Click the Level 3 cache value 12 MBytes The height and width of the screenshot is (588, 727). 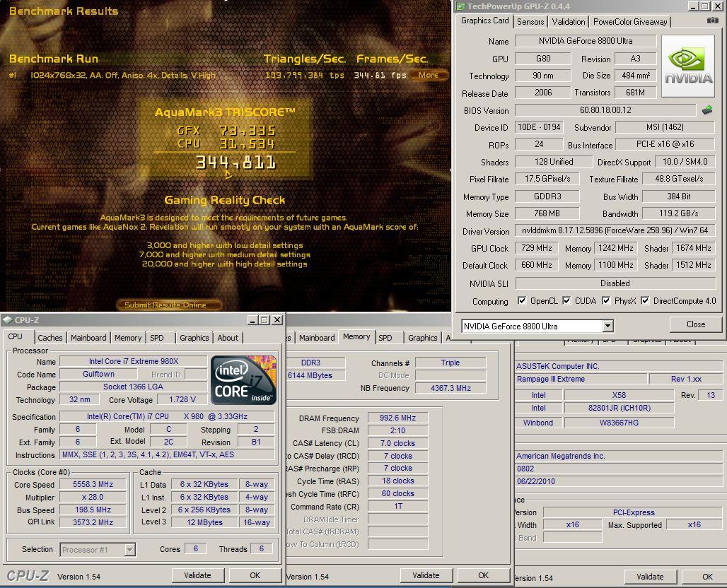(x=204, y=522)
